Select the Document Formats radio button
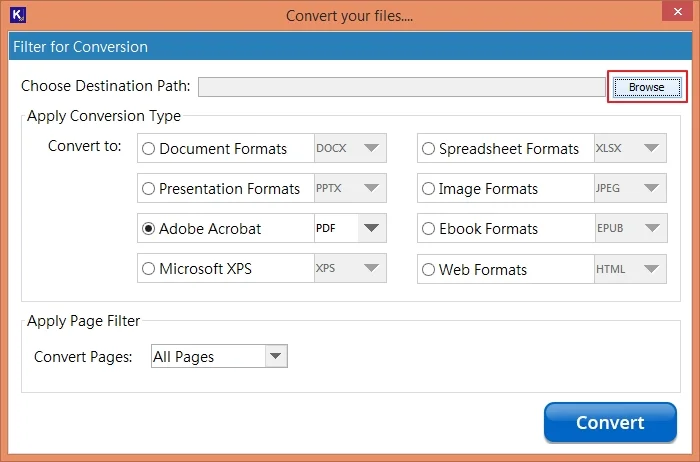Viewport: 700px width, 462px height. pos(148,148)
